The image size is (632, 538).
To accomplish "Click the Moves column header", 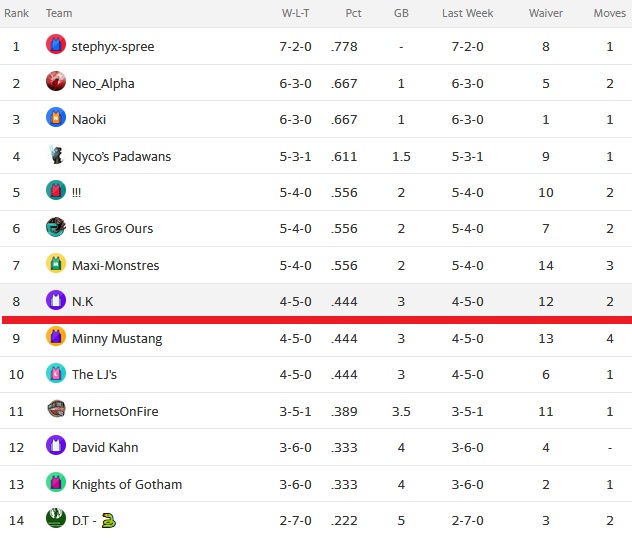I will point(609,13).
